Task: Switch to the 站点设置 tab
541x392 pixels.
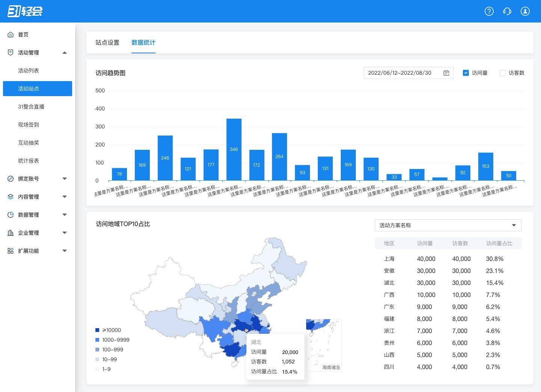Action: tap(107, 42)
